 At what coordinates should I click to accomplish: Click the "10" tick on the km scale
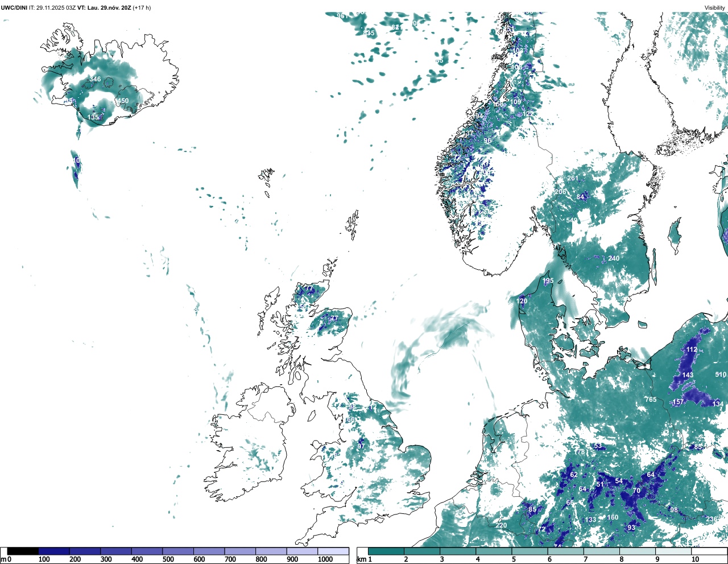click(695, 559)
